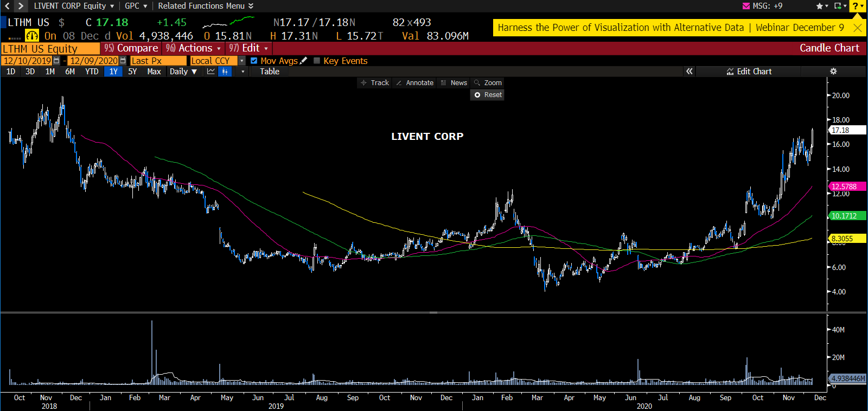Open the Compare function
868x411 pixels.
[x=131, y=48]
